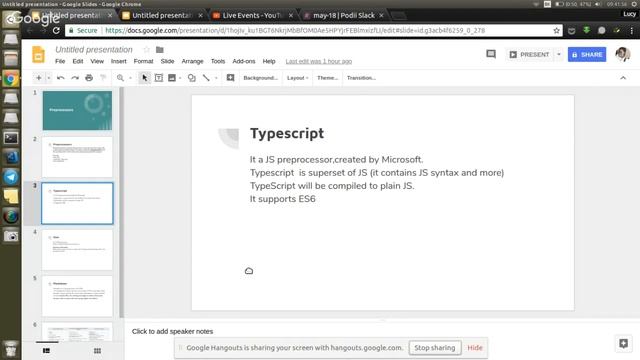The width and height of the screenshot is (640, 360).
Task: Open the View menu
Action: point(97,61)
